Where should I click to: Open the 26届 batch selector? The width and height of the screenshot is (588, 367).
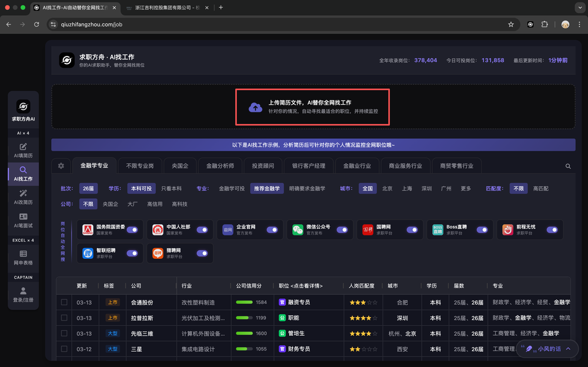88,189
